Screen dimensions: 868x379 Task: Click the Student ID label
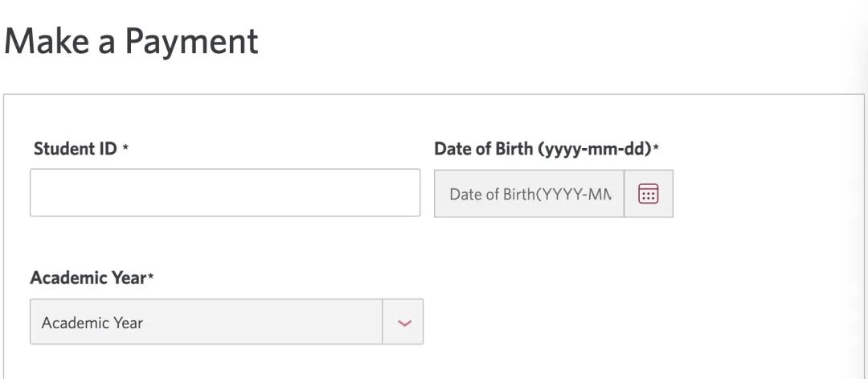click(x=76, y=149)
